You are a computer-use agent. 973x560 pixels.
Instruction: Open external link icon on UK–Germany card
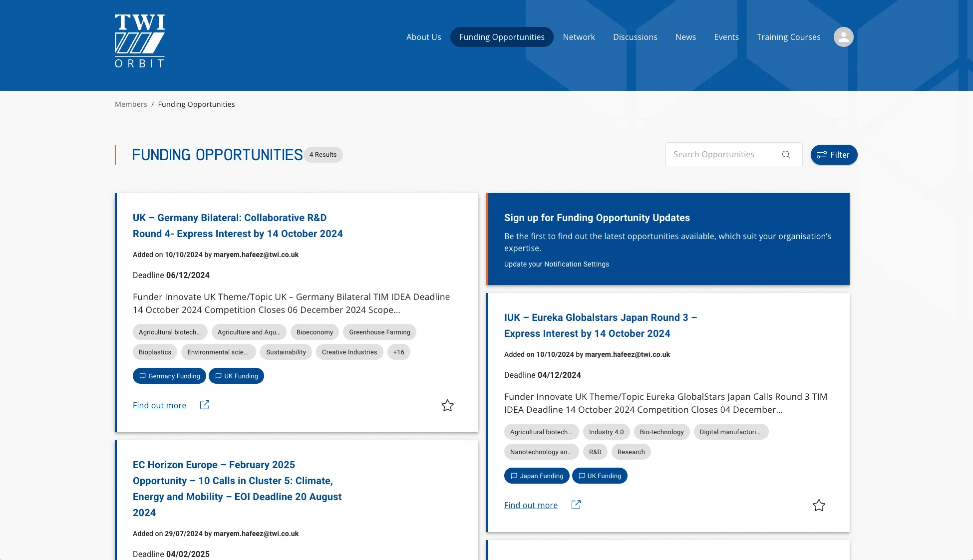pyautogui.click(x=205, y=405)
